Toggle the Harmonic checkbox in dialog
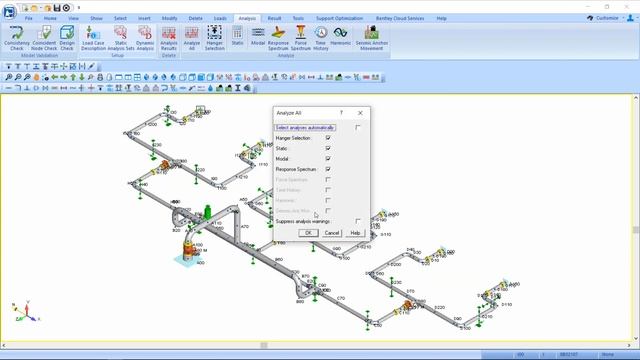This screenshot has height=360, width=640. 328,200
